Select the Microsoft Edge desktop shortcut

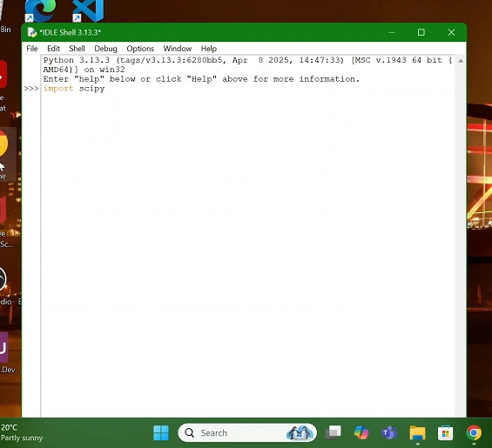[x=40, y=10]
